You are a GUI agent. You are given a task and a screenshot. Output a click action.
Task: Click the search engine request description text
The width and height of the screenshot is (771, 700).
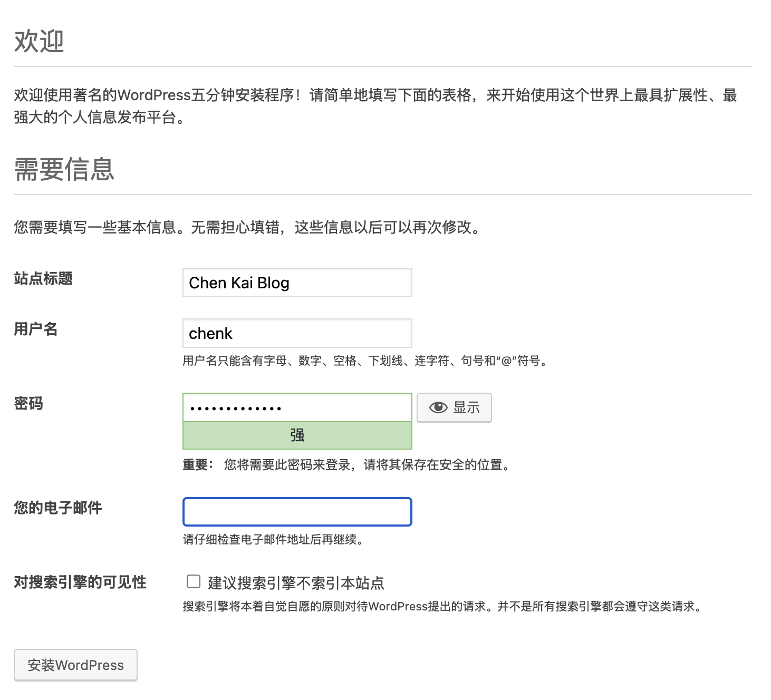click(x=443, y=606)
